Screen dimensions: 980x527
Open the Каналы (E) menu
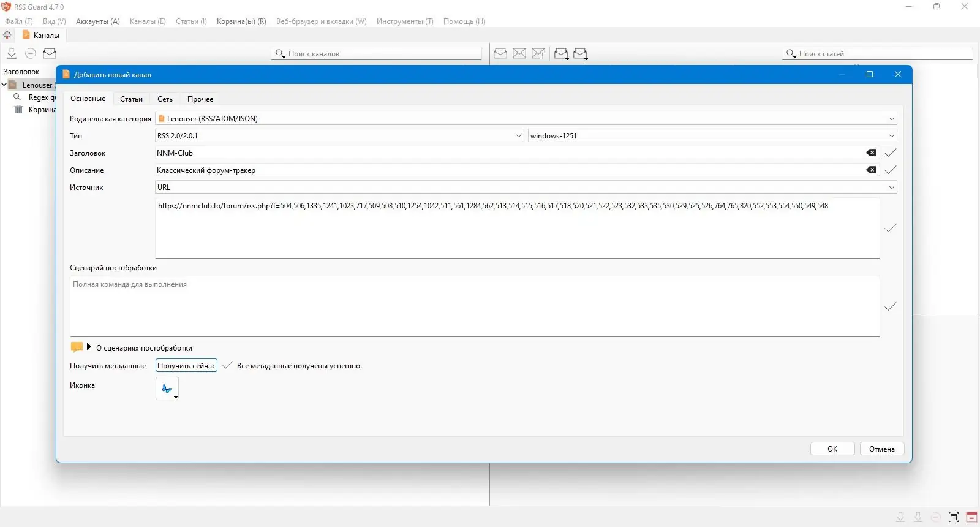148,21
